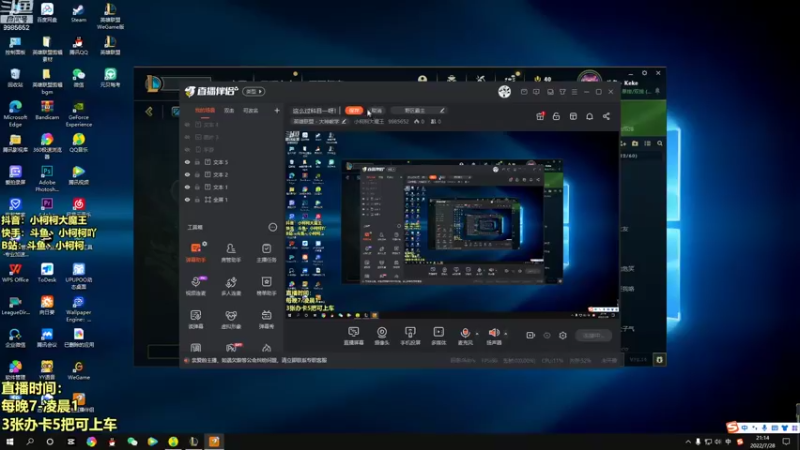Click the start broadcast button at bottom right
Viewport: 800px width, 450px height.
coord(593,336)
